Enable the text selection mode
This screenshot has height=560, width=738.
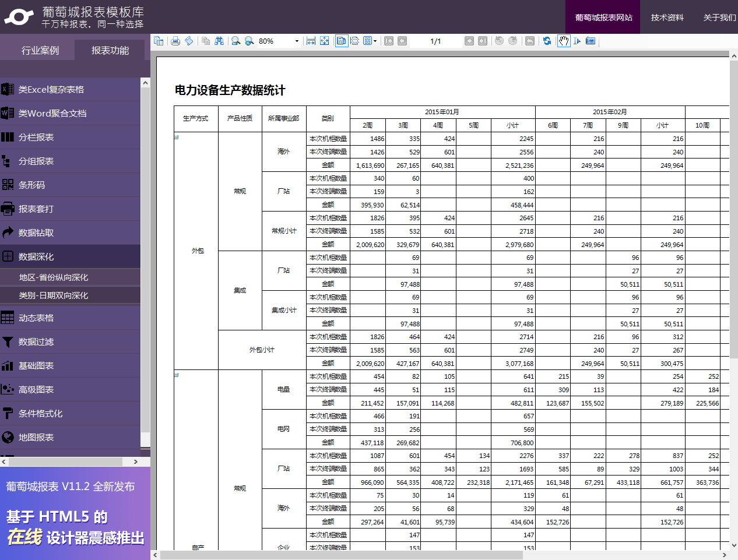pos(577,41)
